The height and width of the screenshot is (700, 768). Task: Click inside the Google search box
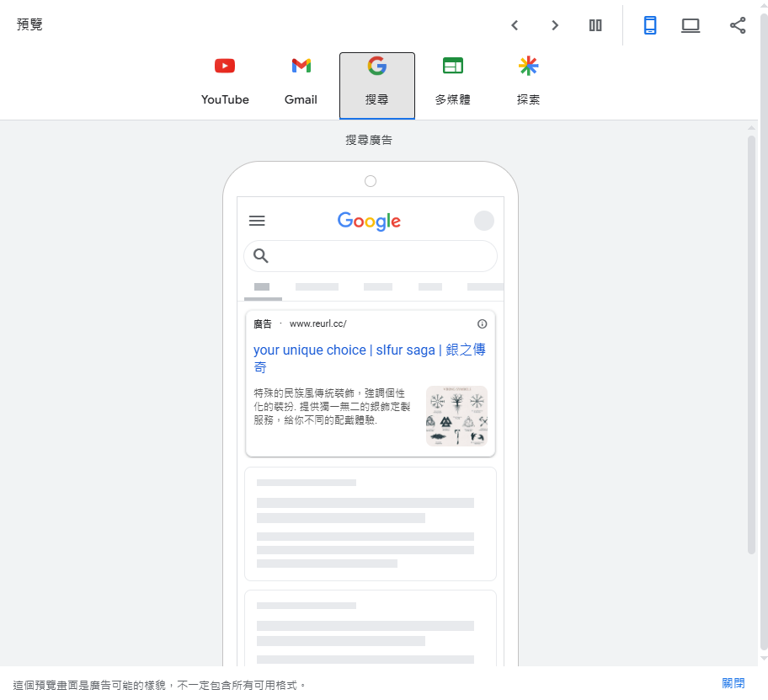click(371, 256)
